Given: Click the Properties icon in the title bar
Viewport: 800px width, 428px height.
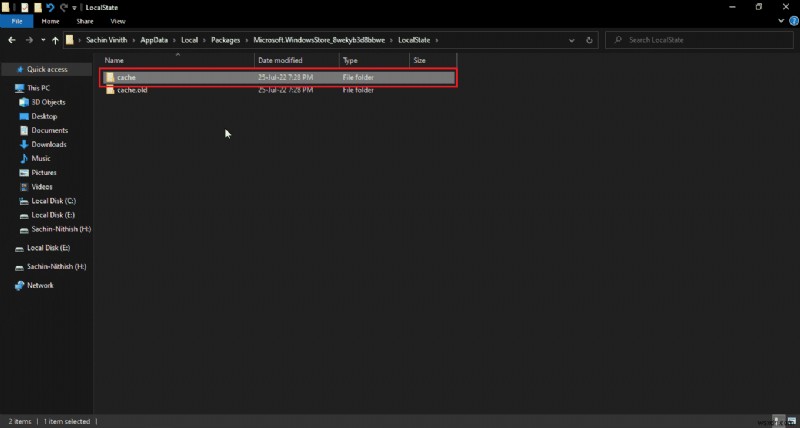Looking at the screenshot, I should 24,7.
